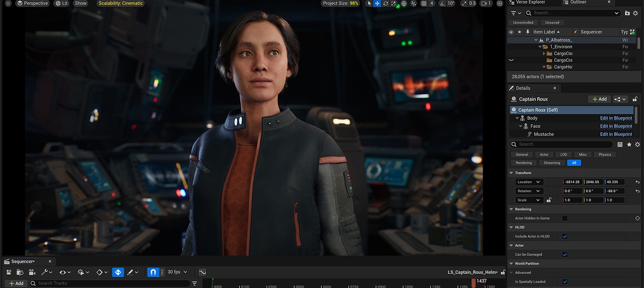644x288 pixels.
Task: Click Edit in Blueprint for Body
Action: 616,118
